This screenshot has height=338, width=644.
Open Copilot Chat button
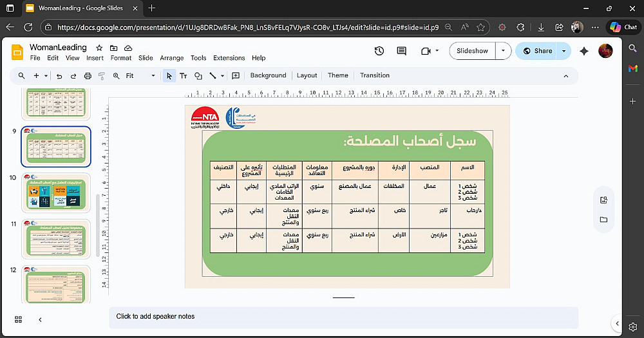623,27
